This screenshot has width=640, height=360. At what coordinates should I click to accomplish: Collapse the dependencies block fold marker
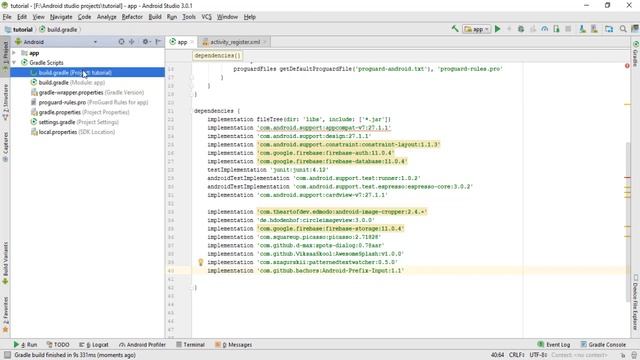(191, 111)
